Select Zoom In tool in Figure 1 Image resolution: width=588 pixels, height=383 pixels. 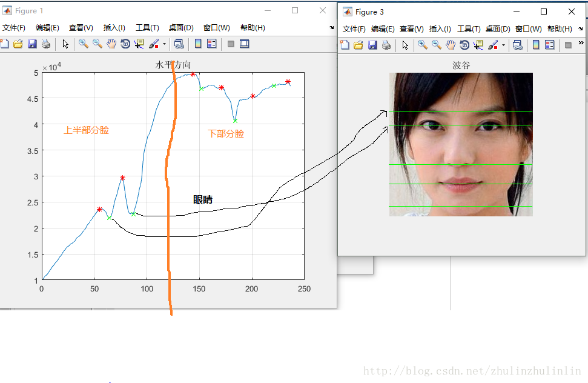(x=83, y=44)
